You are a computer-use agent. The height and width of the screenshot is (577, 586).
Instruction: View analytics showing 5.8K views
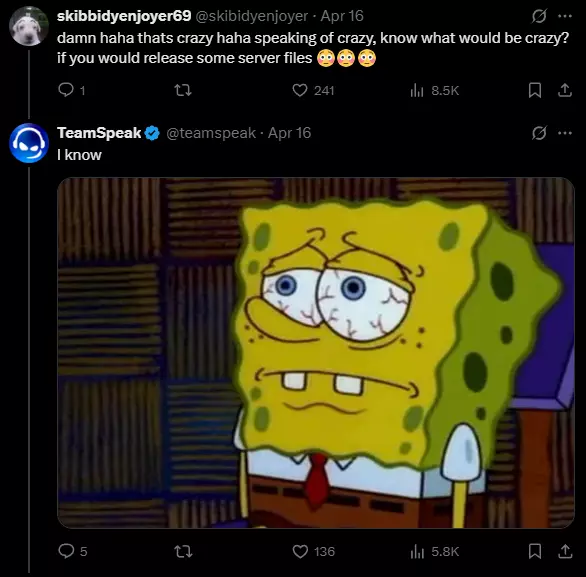pos(434,551)
